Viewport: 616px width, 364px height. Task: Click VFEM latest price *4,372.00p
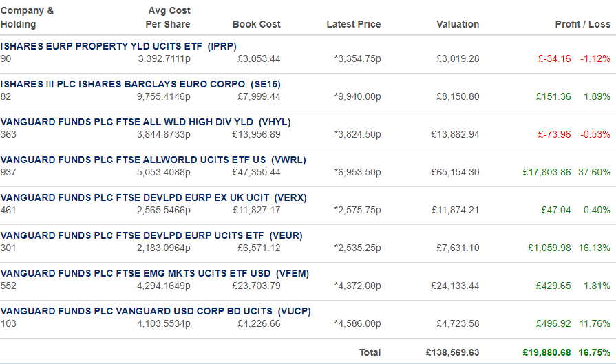coord(357,286)
